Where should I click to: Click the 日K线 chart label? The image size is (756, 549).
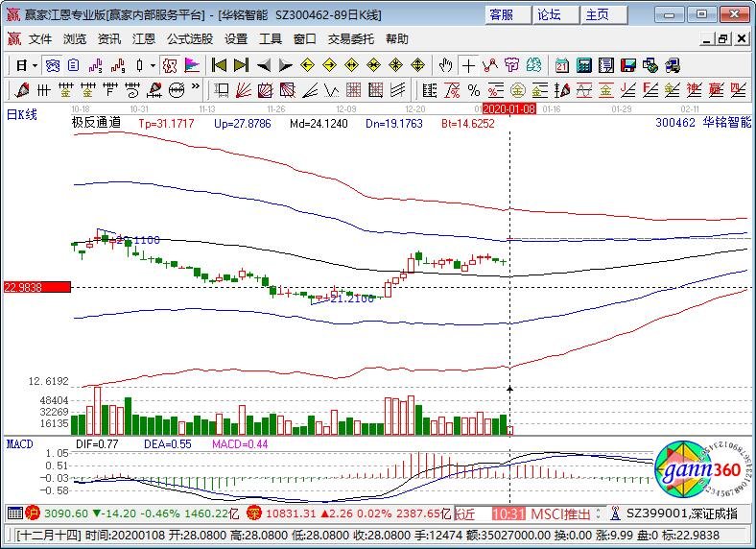22,115
